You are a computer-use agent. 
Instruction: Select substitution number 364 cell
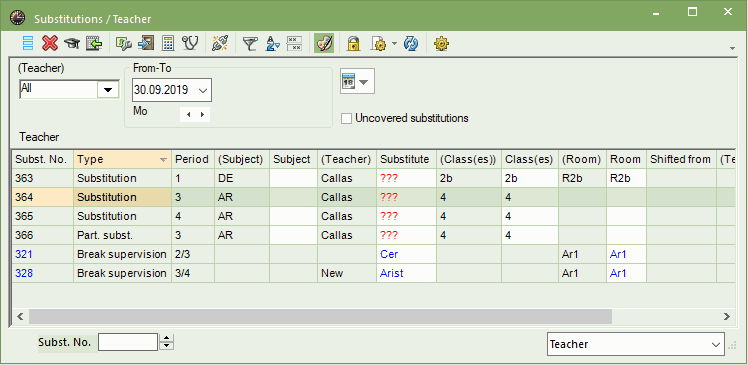[42, 197]
